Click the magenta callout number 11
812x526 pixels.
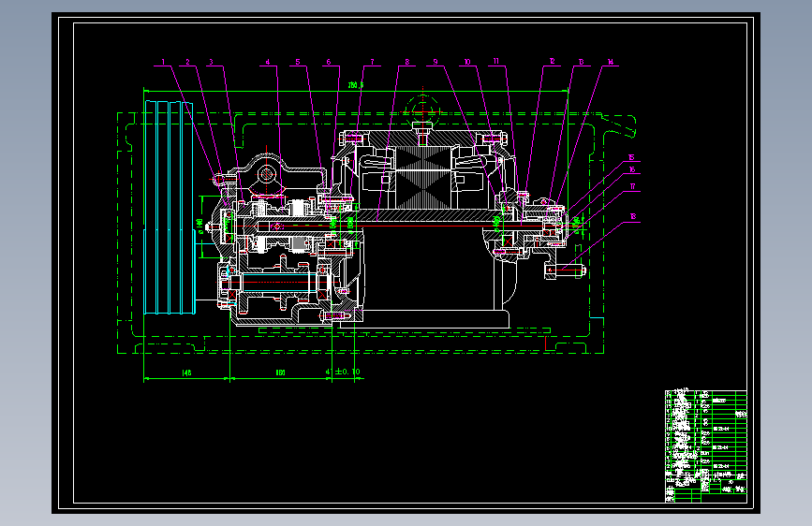(x=496, y=62)
